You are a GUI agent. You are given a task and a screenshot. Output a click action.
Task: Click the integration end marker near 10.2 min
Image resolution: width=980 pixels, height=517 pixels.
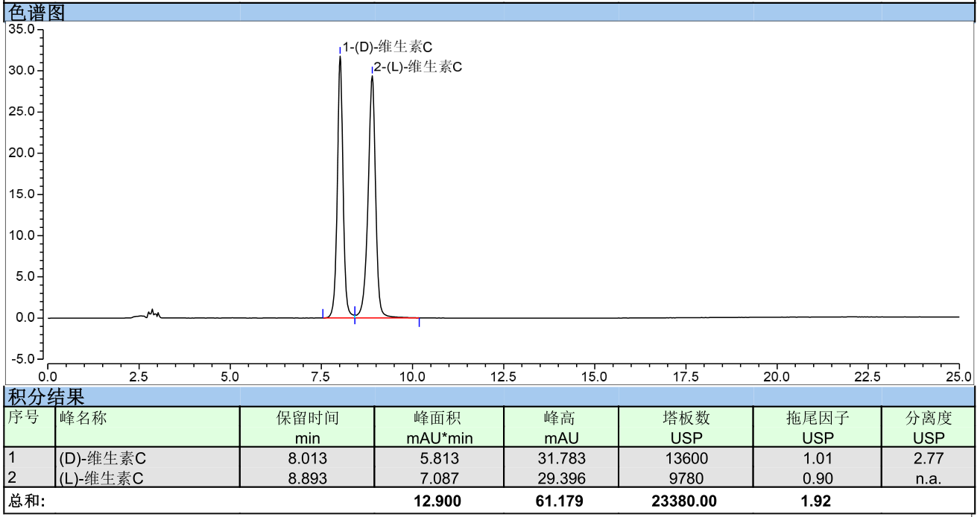tap(419, 323)
